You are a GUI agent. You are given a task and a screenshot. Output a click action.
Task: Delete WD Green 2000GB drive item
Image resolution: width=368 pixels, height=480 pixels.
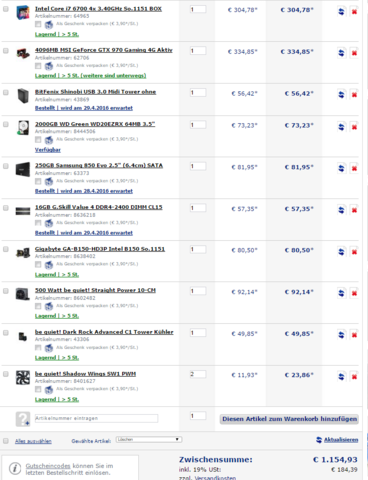pos(354,127)
